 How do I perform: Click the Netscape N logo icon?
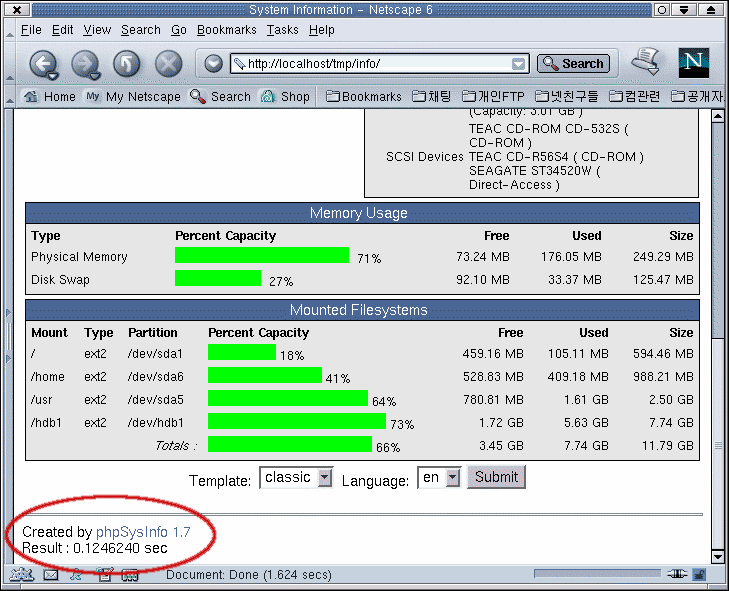pyautogui.click(x=693, y=63)
